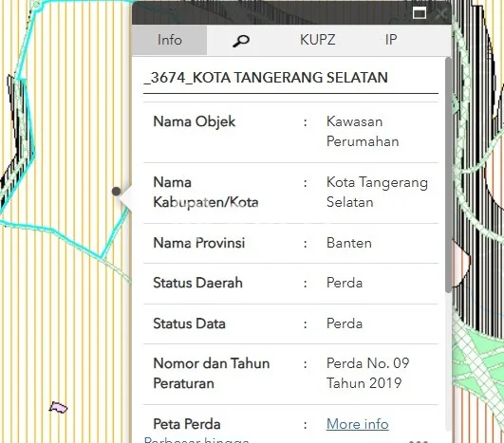
Task: Close the info popup
Action: tap(442, 13)
